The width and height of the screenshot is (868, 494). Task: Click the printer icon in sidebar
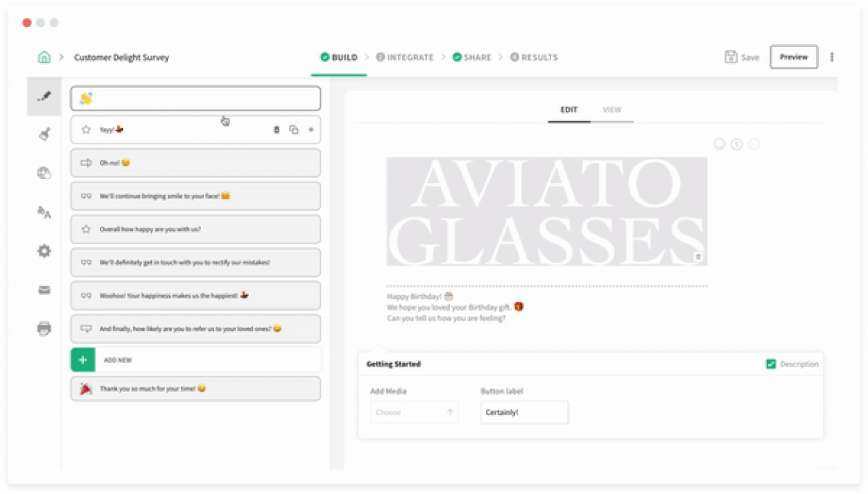[x=44, y=329]
